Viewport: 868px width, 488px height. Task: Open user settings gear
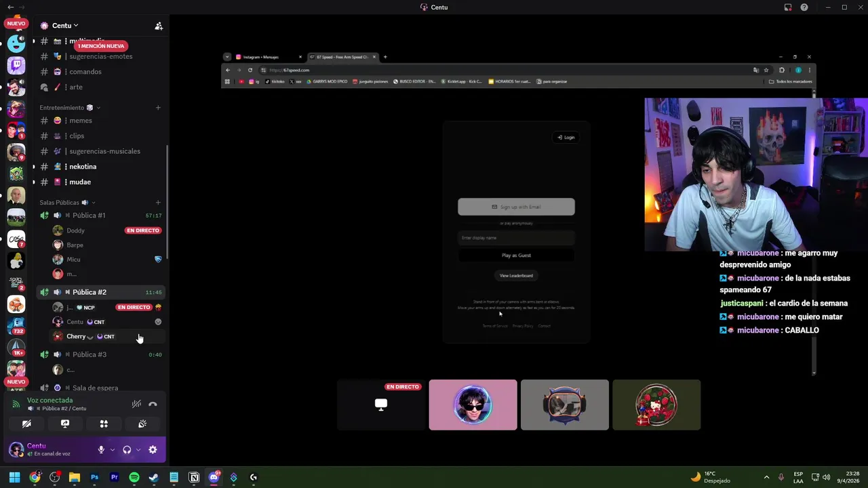tap(153, 449)
